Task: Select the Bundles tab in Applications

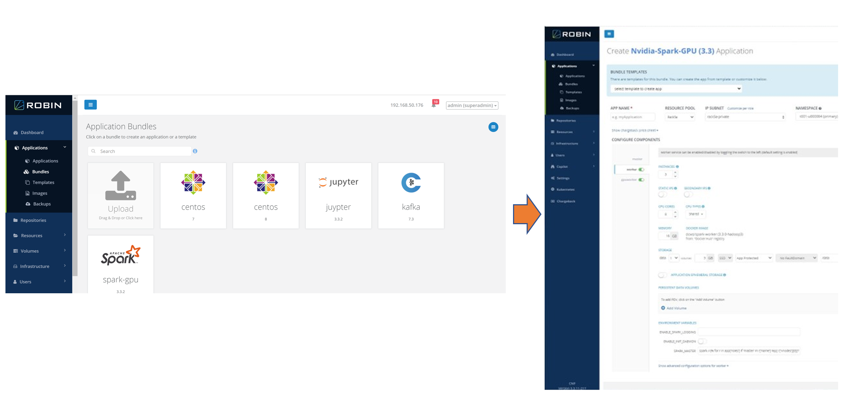Action: click(x=40, y=172)
